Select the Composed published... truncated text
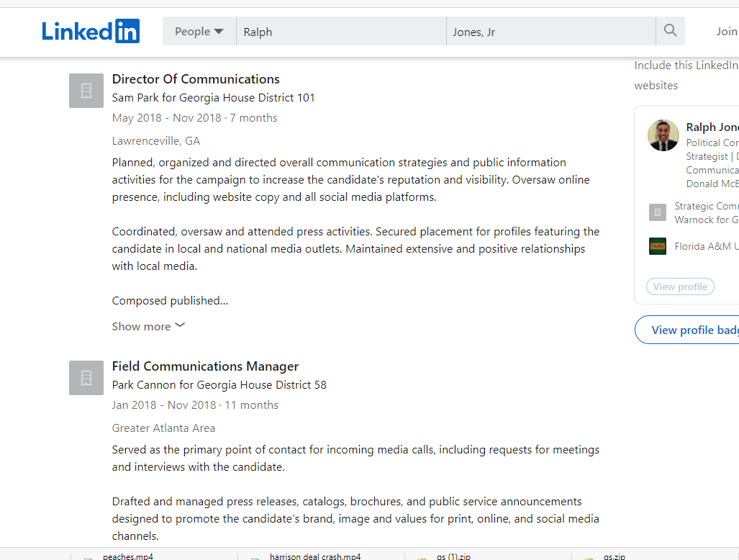This screenshot has height=560, width=739. point(170,301)
